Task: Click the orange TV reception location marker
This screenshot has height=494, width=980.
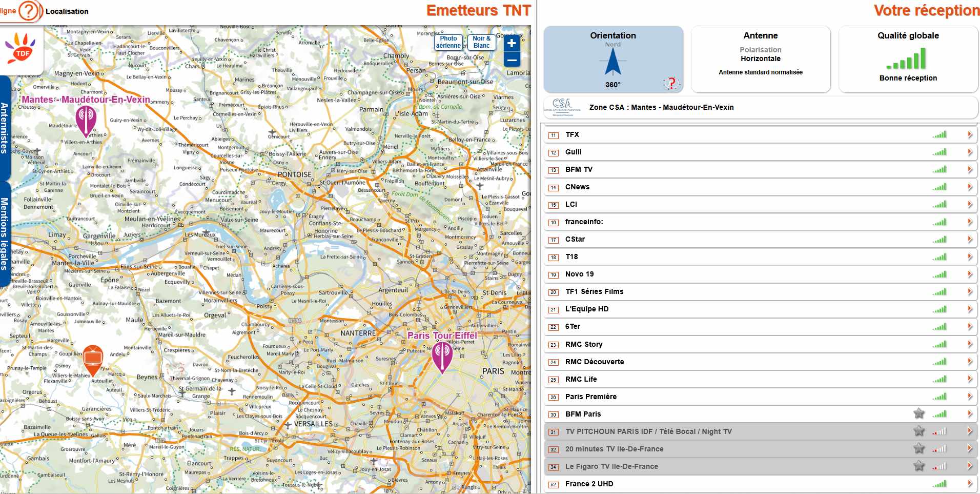Action: coord(93,360)
